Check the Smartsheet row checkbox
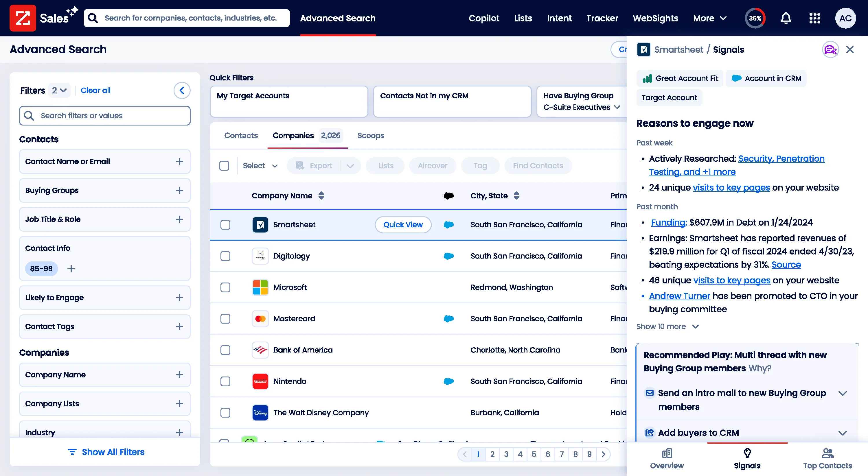Viewport: 868px width, 476px height. [225, 225]
